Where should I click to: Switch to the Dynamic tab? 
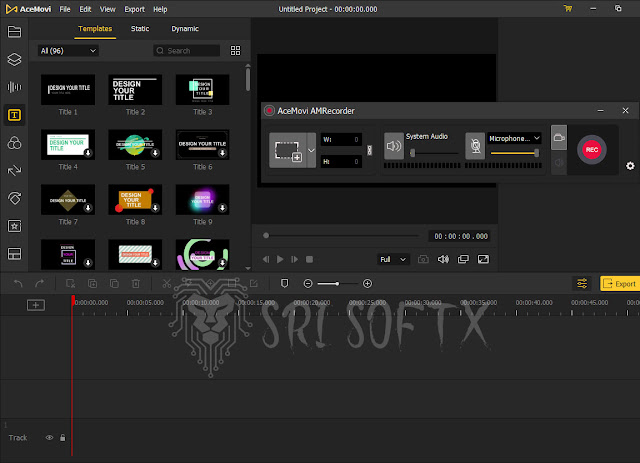pyautogui.click(x=185, y=29)
